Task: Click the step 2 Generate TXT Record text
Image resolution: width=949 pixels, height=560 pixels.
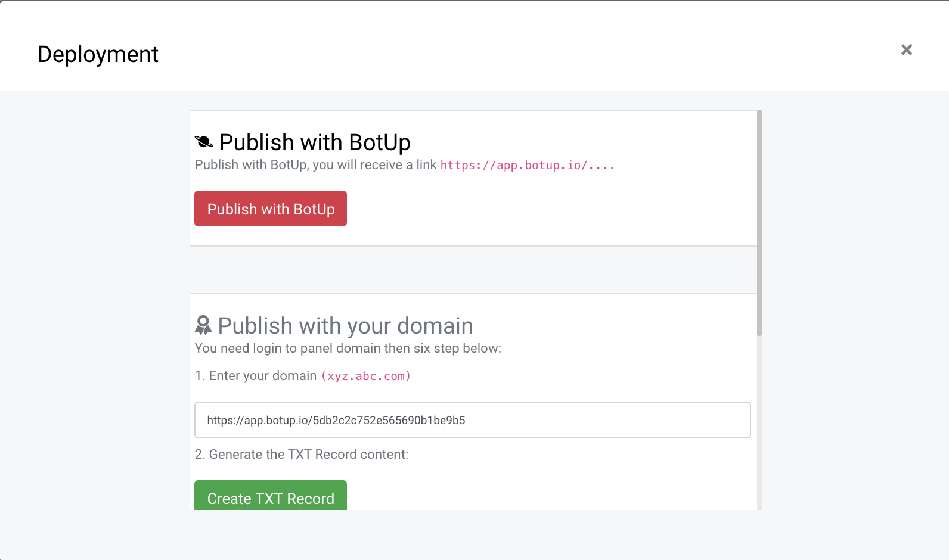Action: [x=302, y=455]
